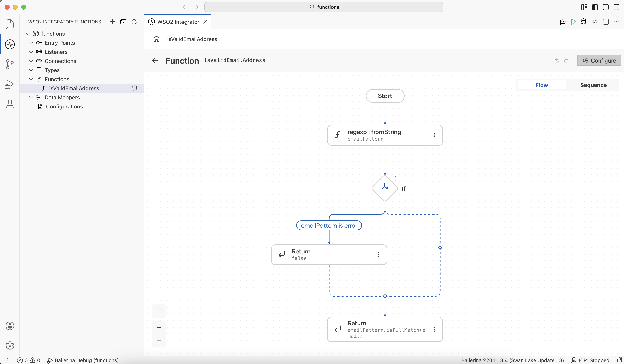
Task: Collapse the Connections tree node
Action: pyautogui.click(x=31, y=61)
